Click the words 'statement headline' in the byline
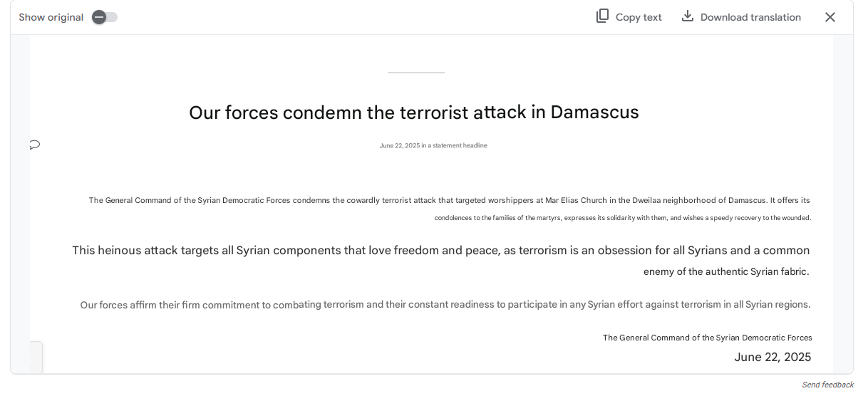The height and width of the screenshot is (396, 868). [x=460, y=145]
